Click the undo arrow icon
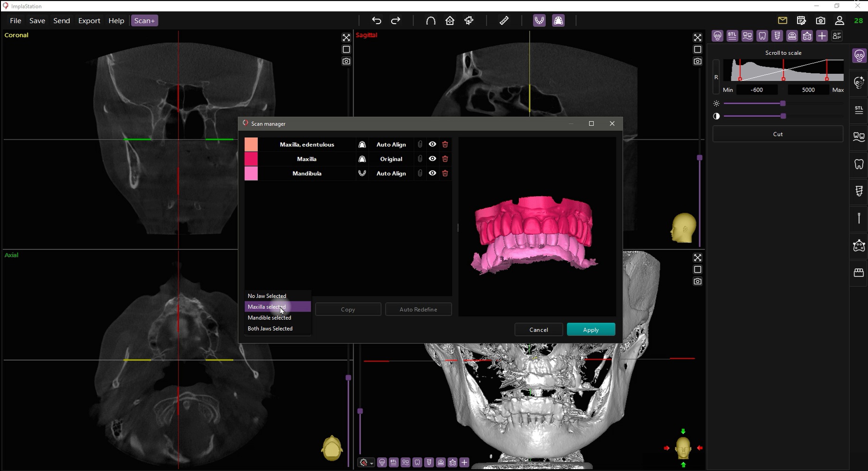The image size is (868, 471). 377,20
